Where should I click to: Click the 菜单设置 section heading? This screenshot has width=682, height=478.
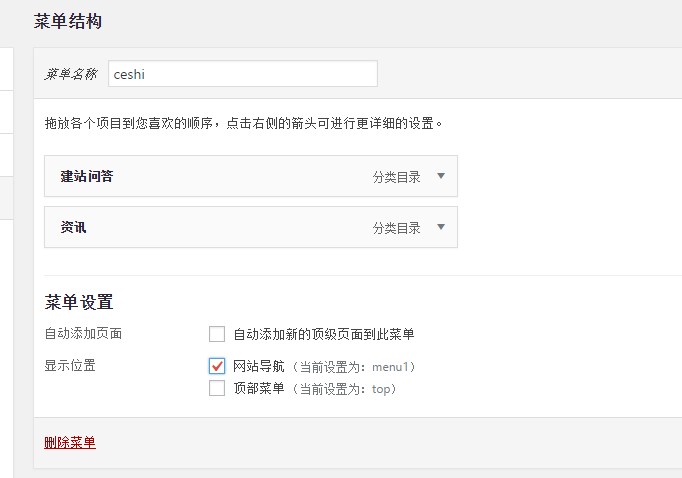79,302
